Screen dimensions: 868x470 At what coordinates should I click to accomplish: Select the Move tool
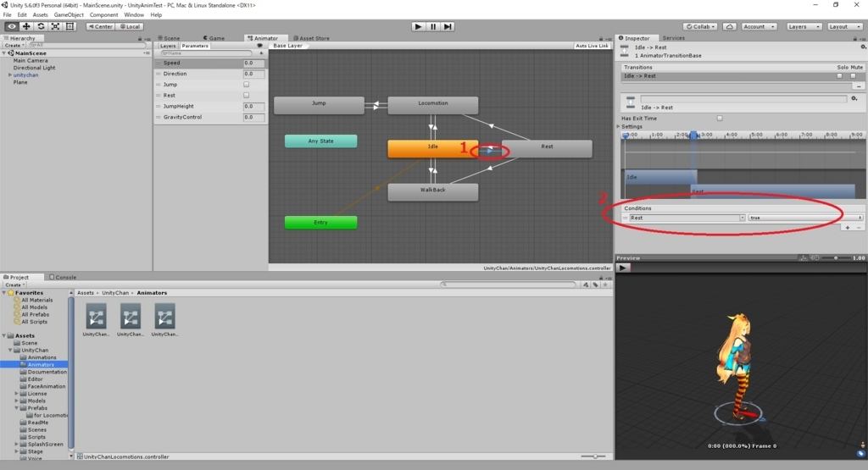26,26
